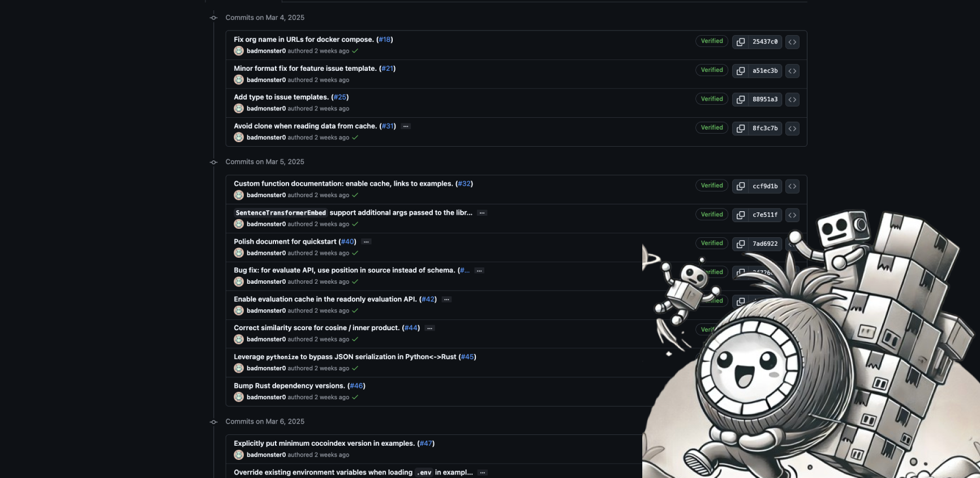The image size is (980, 478).
Task: Open 'Enable evaluation cache in the readonly' commit
Action: point(325,300)
